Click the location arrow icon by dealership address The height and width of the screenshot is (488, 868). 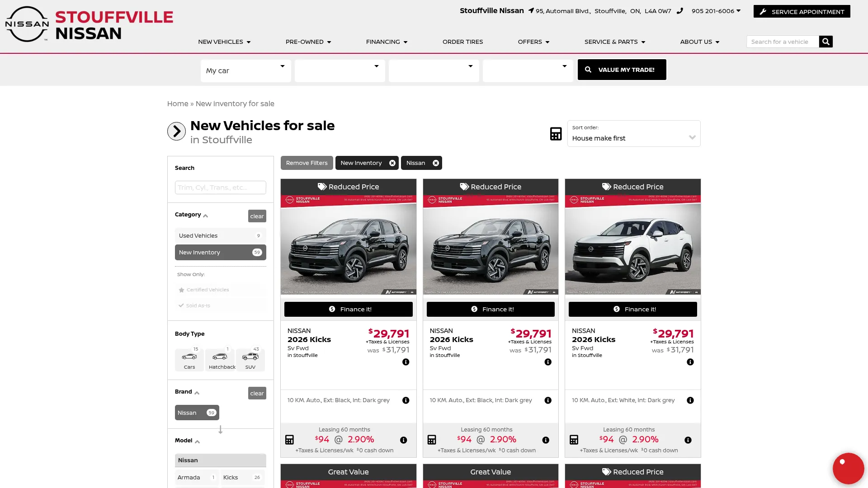[531, 11]
